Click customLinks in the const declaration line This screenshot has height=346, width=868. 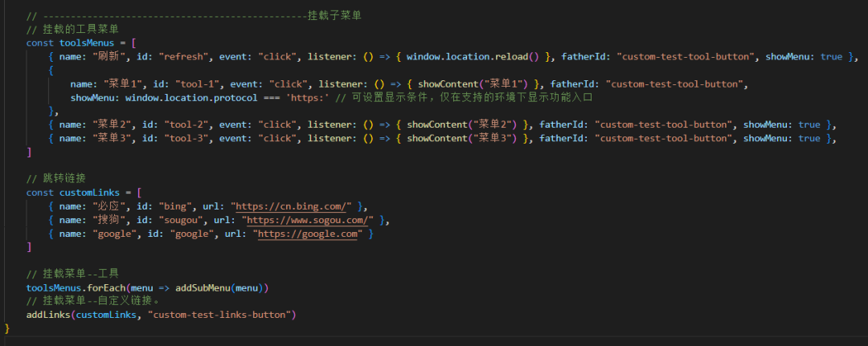click(89, 193)
